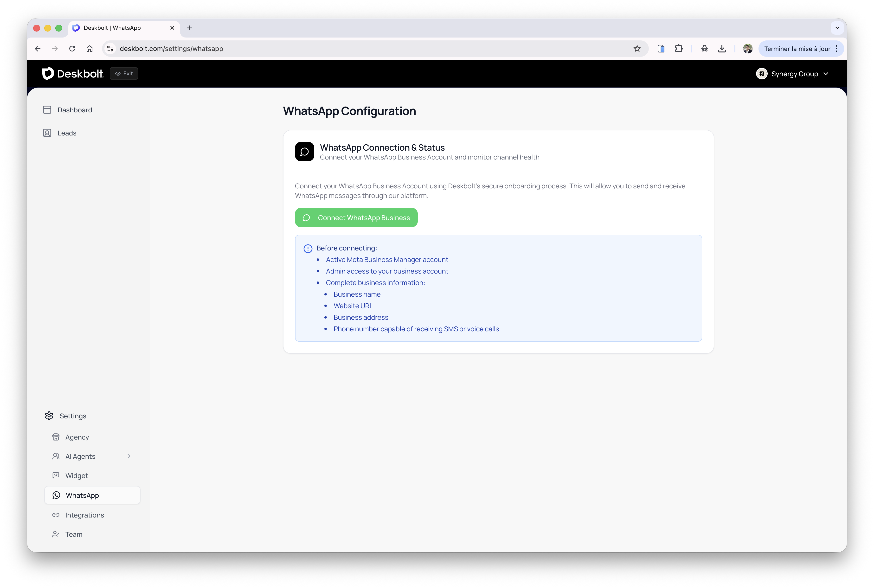874x588 pixels.
Task: Click the Before connecting info icon
Action: (308, 249)
